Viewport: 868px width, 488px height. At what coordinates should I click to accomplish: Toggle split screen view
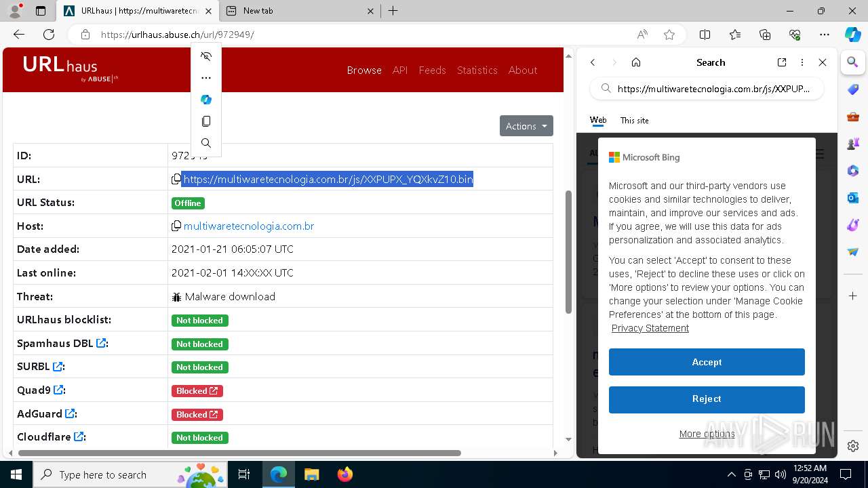(705, 35)
